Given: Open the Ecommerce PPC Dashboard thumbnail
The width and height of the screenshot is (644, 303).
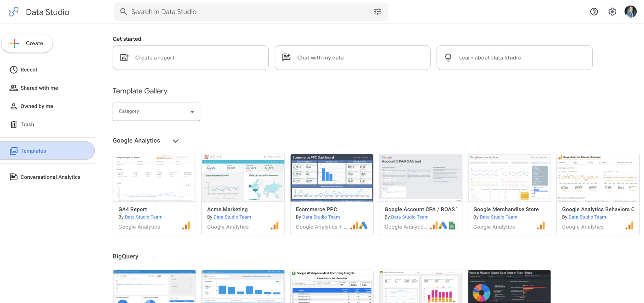Looking at the screenshot, I should pos(332,178).
